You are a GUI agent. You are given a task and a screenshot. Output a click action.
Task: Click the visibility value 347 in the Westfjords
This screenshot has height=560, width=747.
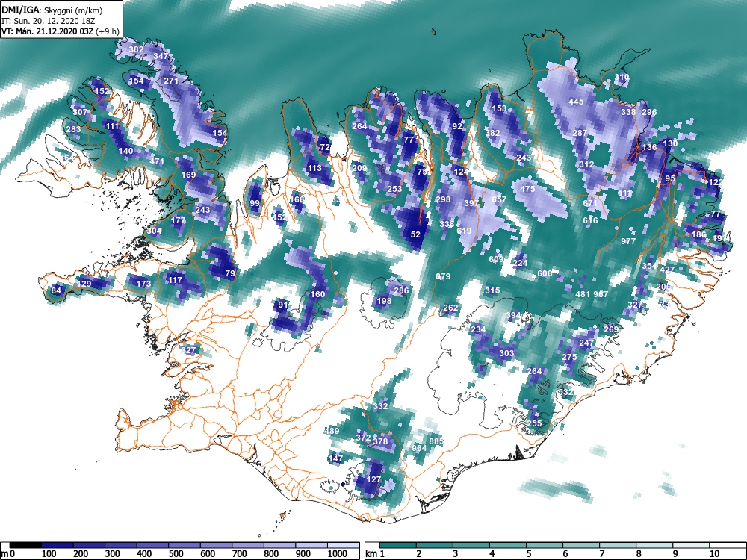[161, 56]
